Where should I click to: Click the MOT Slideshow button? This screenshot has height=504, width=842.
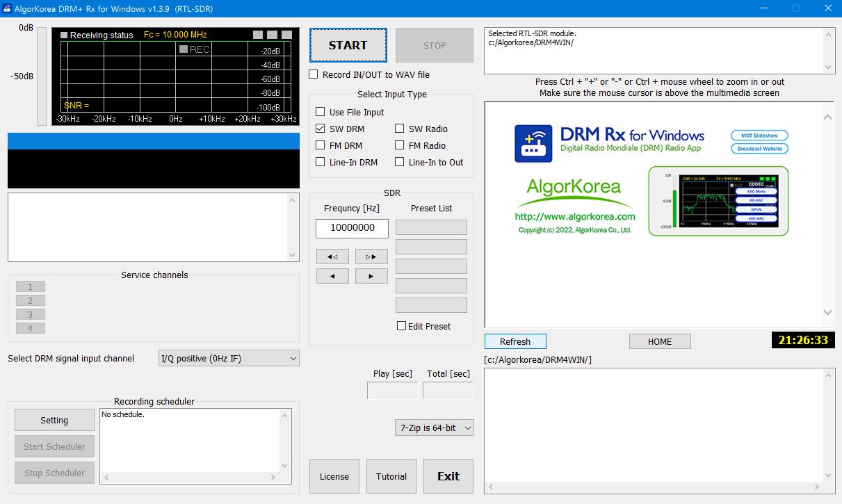759,136
